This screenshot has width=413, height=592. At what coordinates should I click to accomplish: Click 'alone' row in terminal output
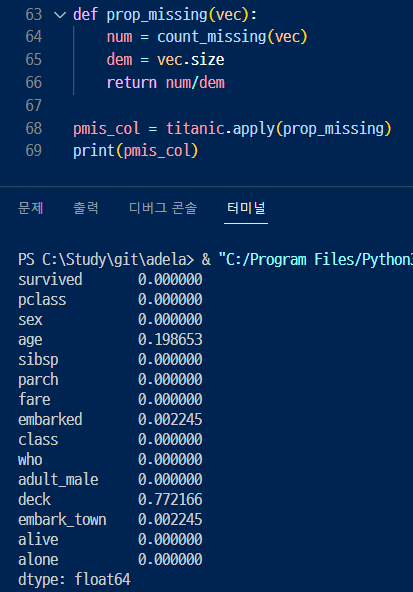(x=110, y=559)
